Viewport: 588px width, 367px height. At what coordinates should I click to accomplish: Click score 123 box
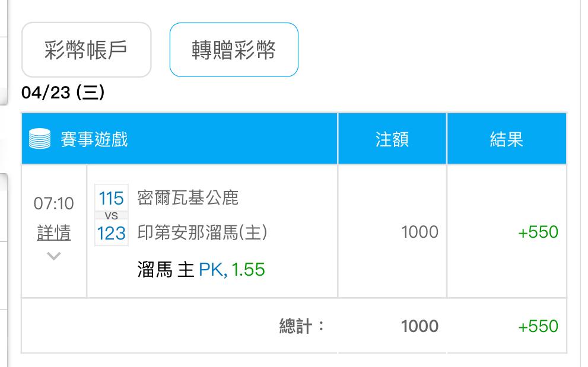click(112, 233)
